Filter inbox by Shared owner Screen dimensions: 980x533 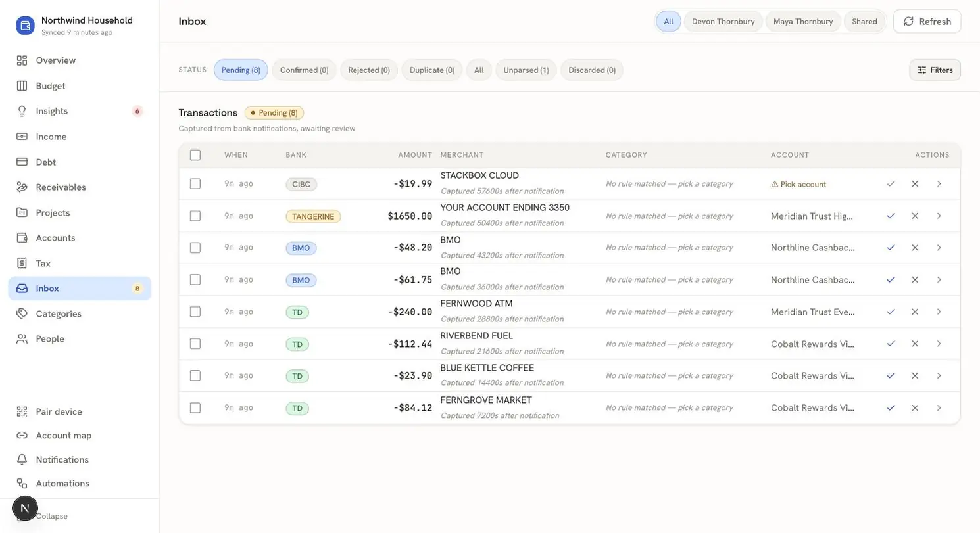pos(864,22)
